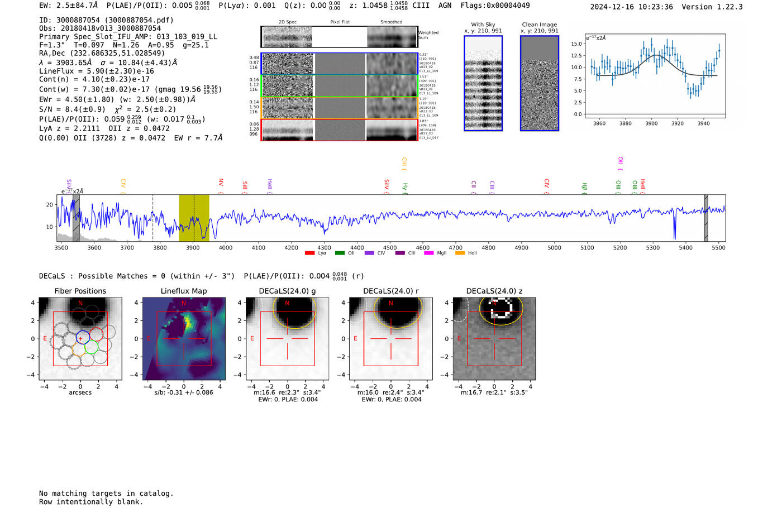Click the yellow highlighted band in the spectrum
Viewport: 782px width, 532px height.
pos(194,218)
